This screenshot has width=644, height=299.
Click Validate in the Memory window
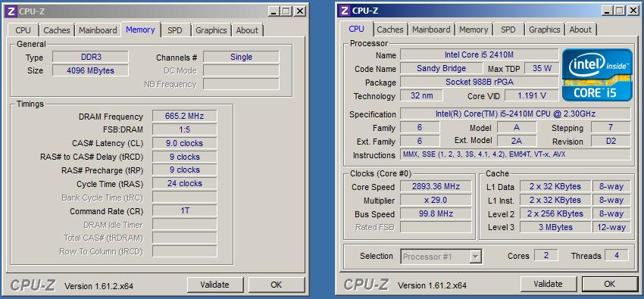215,285
